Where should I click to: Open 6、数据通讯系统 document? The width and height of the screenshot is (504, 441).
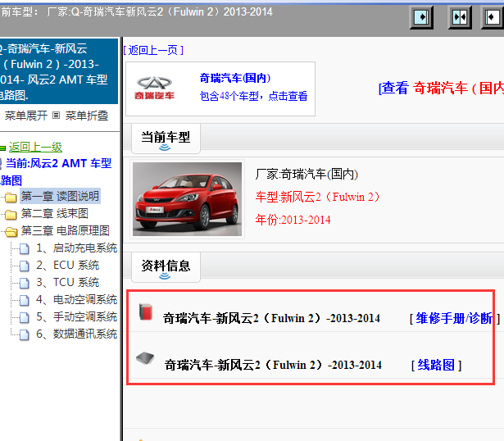click(76, 334)
